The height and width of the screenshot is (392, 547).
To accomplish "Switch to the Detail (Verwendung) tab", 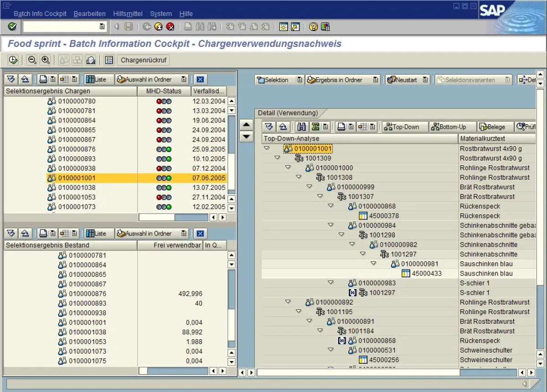I will click(x=288, y=113).
